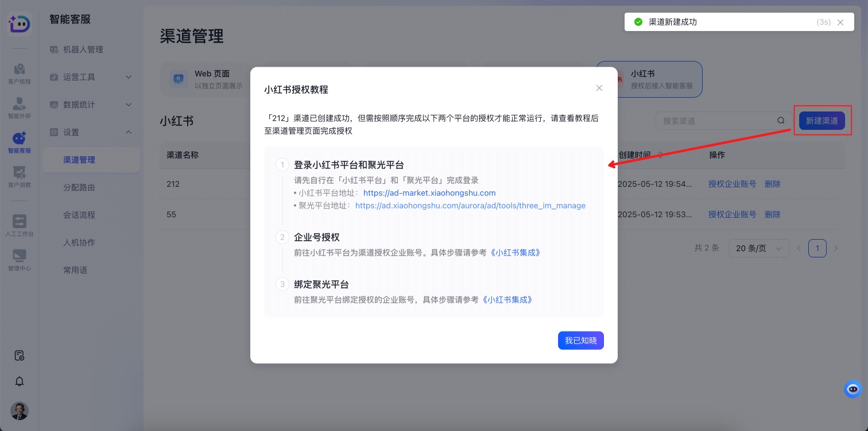Click the user avatar at bottom left
Image resolution: width=868 pixels, height=431 pixels.
tap(20, 410)
